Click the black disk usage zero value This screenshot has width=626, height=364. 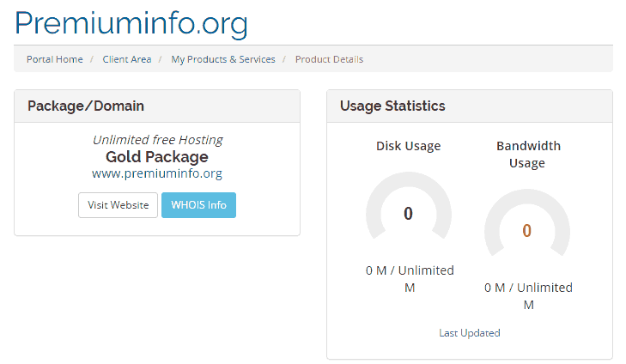408,214
